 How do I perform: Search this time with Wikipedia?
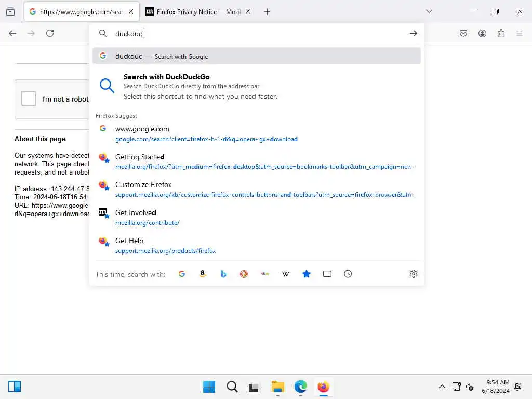tap(286, 274)
